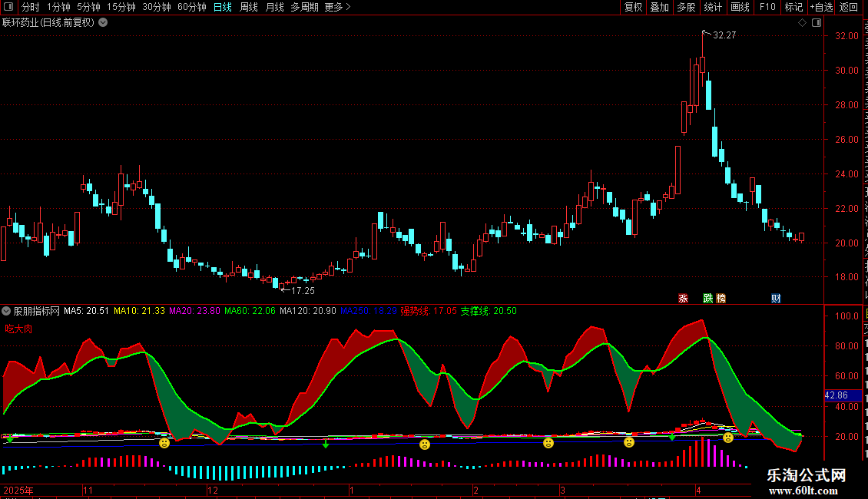This screenshot has width=868, height=499.
Task: Click the MA250 value label
Action: (x=368, y=311)
